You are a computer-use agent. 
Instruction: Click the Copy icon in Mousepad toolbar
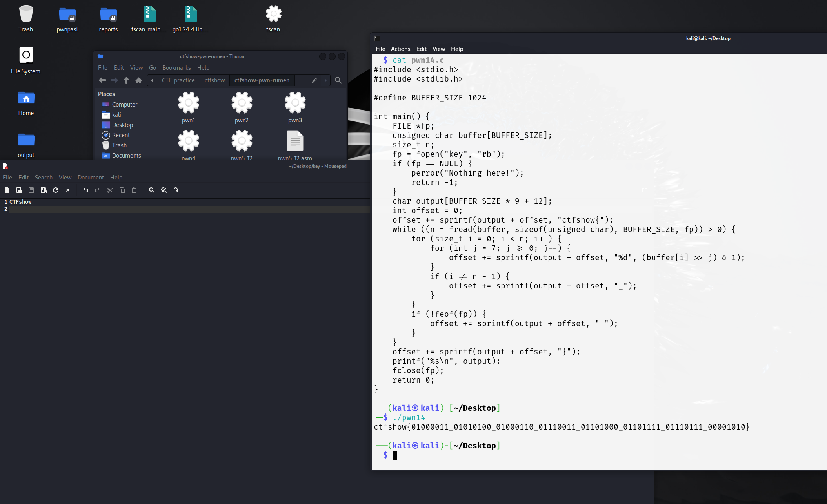(x=122, y=190)
